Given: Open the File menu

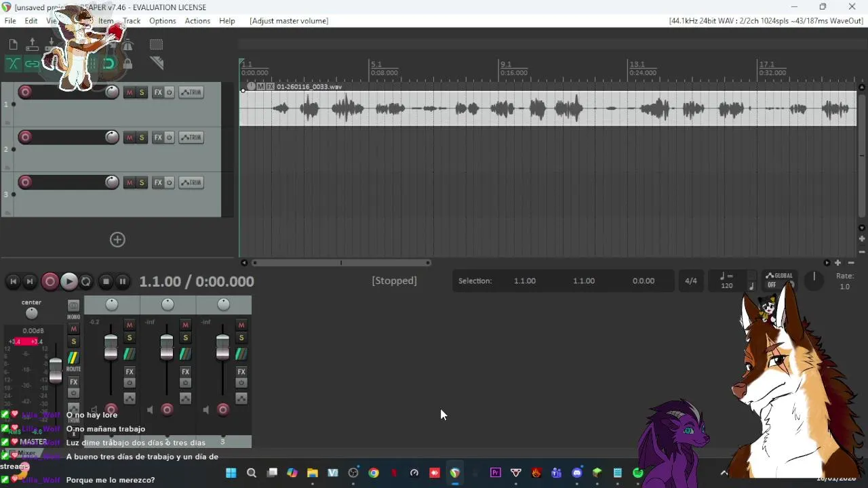Looking at the screenshot, I should (10, 21).
